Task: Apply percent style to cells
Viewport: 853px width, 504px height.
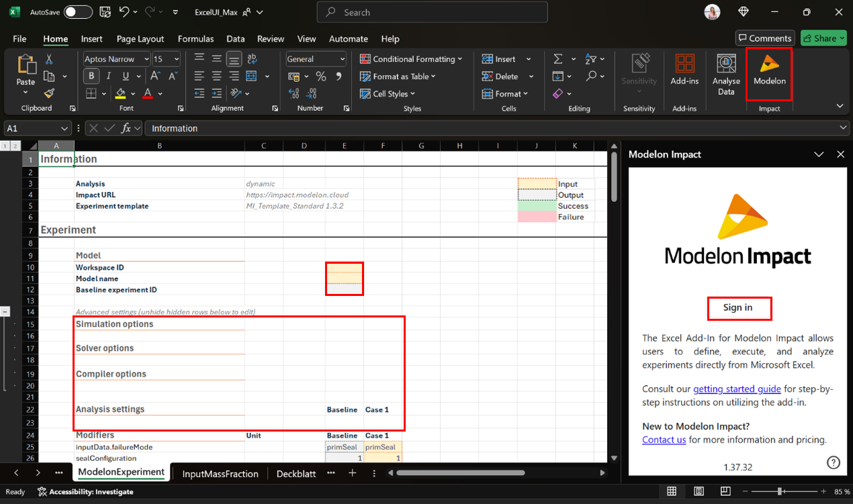Action: 321,76
